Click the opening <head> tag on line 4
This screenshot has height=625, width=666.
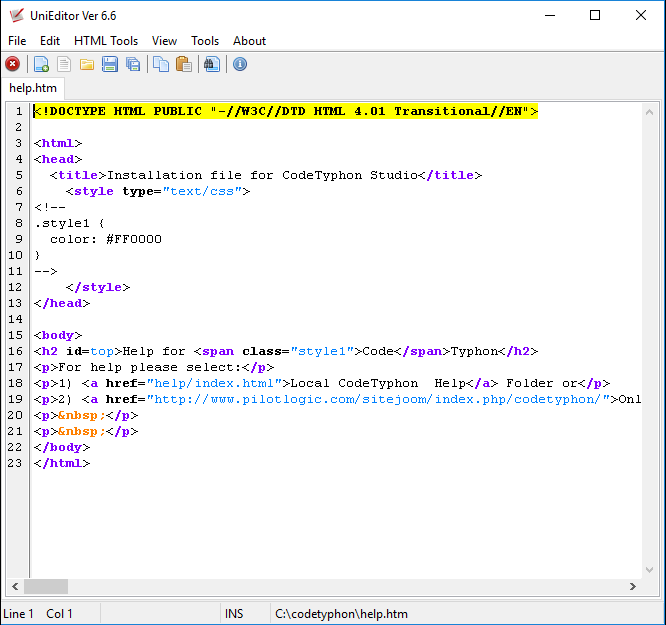58,159
